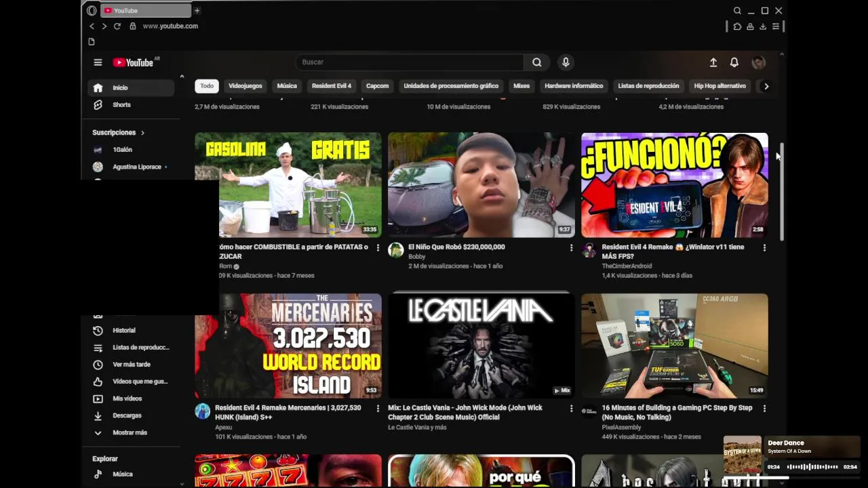Start voice search with microphone
This screenshot has width=868, height=488.
(566, 62)
